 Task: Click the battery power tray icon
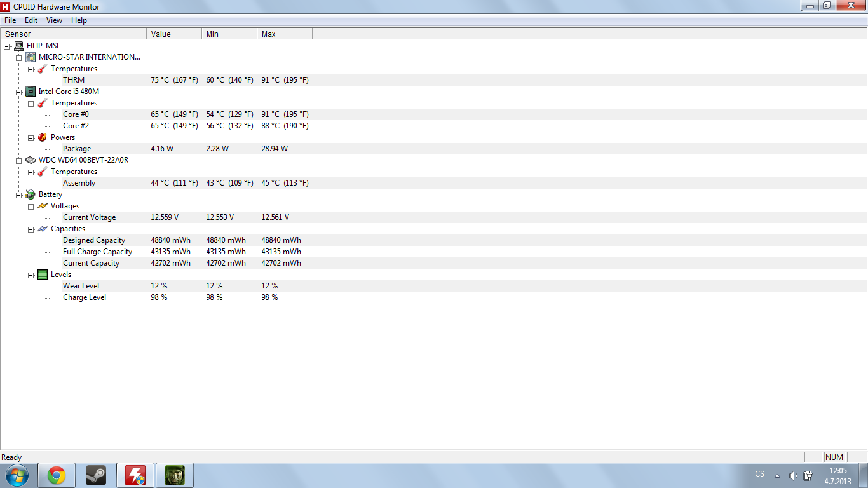(808, 476)
